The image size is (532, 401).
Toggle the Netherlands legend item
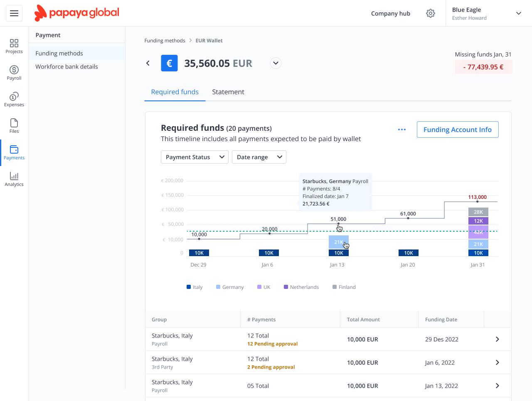tap(301, 287)
